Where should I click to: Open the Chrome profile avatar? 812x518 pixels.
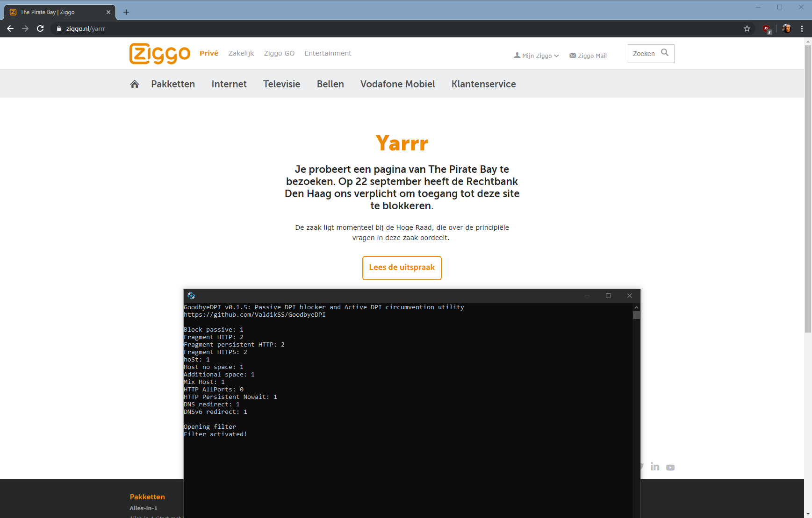coord(787,28)
